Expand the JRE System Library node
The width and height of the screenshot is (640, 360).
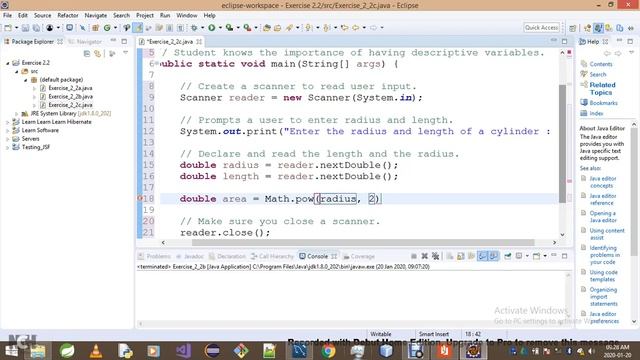click(x=16, y=113)
